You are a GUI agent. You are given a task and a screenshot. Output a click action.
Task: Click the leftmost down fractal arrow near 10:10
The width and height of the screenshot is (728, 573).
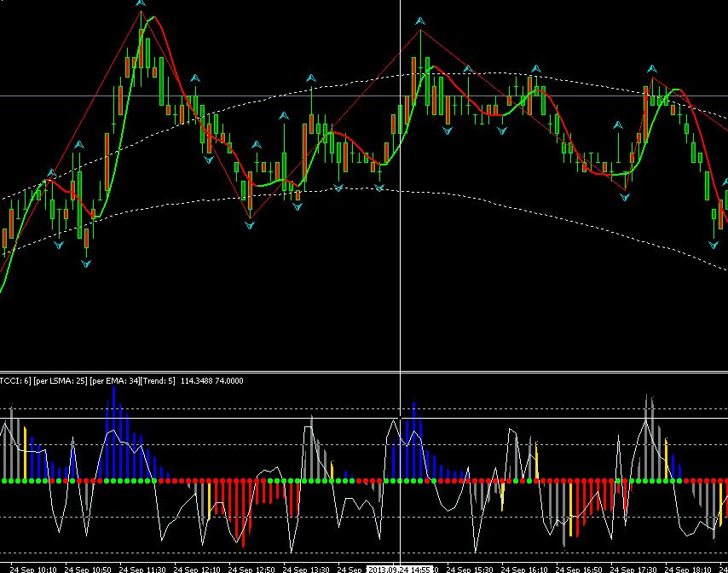click(59, 245)
